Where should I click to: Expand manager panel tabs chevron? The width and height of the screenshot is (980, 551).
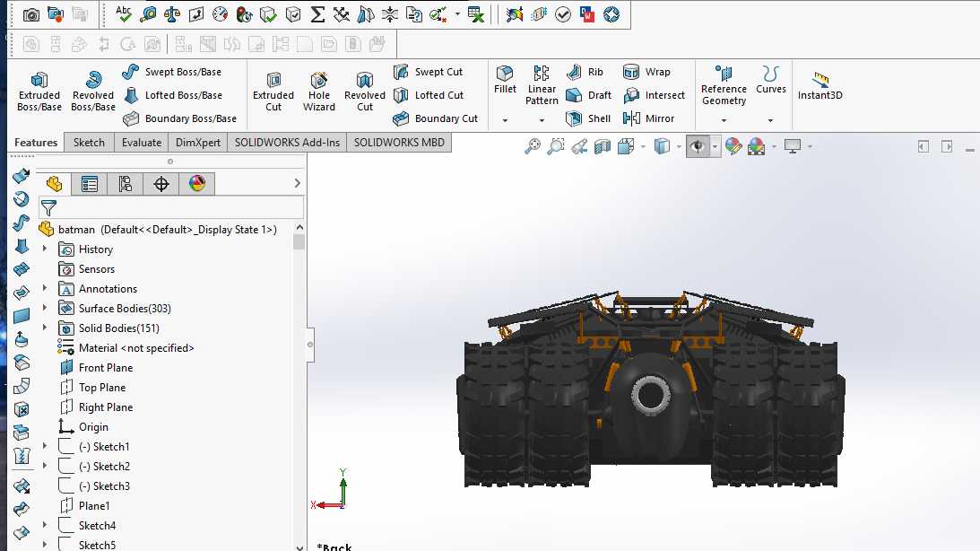[298, 183]
